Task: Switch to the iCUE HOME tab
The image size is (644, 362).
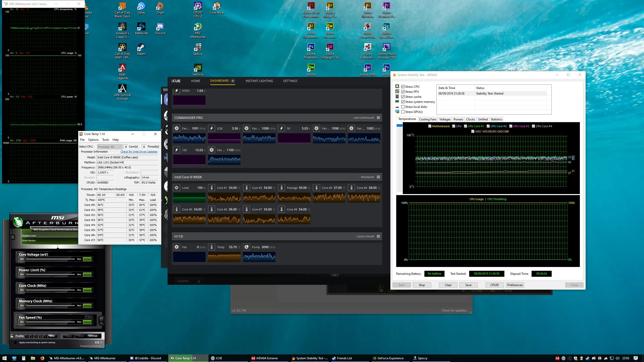Action: 195,81
